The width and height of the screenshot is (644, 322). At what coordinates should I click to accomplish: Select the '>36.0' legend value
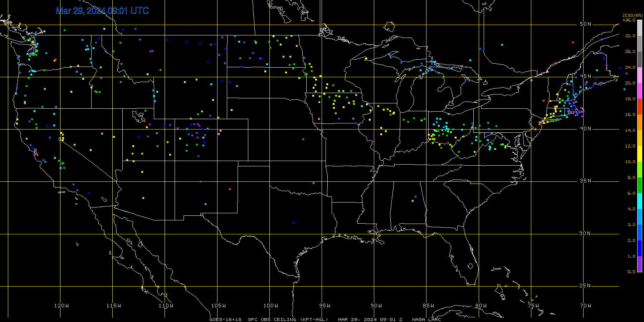click(x=629, y=20)
